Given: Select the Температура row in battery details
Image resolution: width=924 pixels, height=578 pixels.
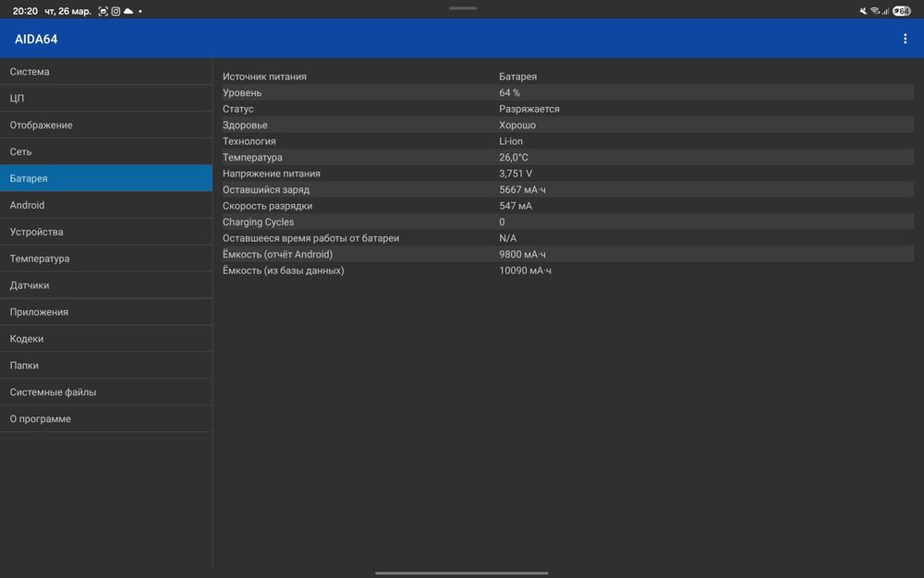Looking at the screenshot, I should (568, 157).
